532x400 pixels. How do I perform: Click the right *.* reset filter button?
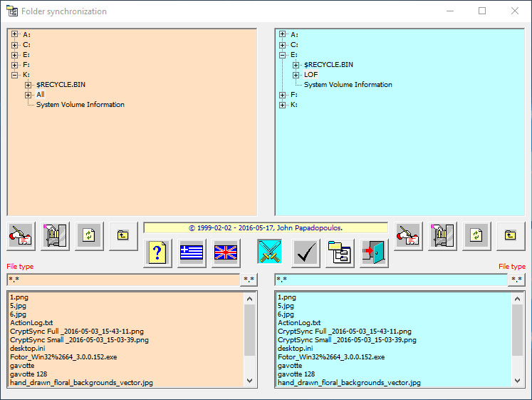tap(516, 280)
